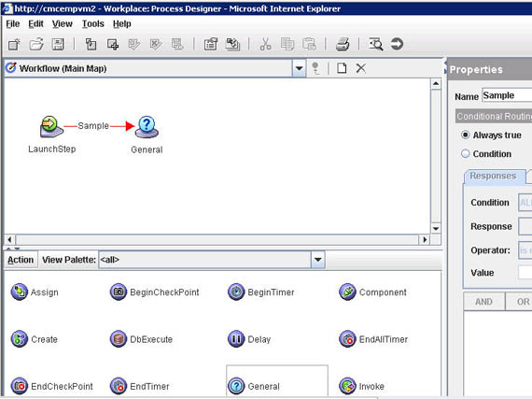Click the workflow properties toolbar icon
The image size is (532, 399).
pyautogui.click(x=210, y=45)
